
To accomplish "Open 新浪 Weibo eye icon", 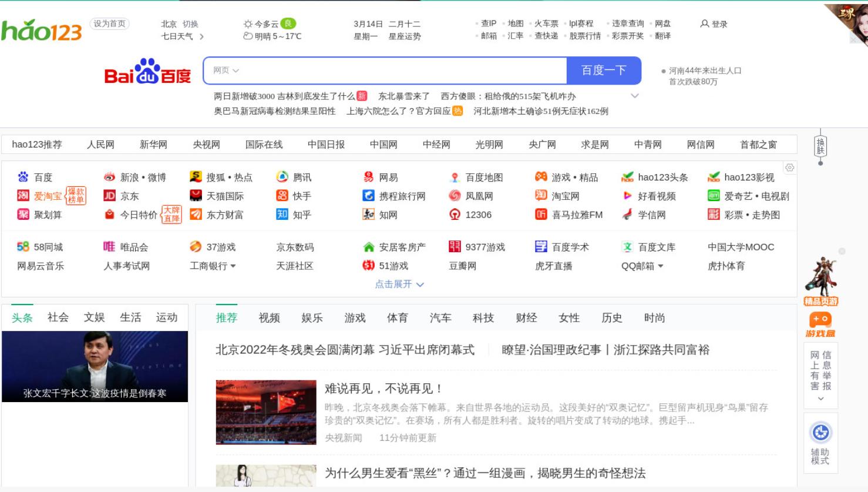I will pyautogui.click(x=109, y=177).
